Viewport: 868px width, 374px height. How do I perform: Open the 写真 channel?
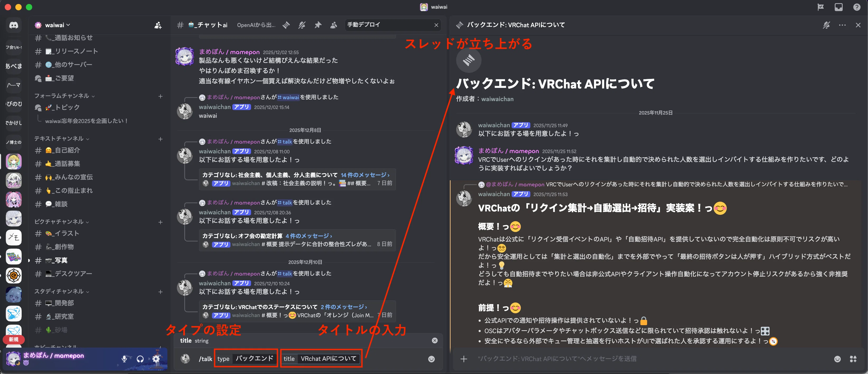pyautogui.click(x=99, y=261)
